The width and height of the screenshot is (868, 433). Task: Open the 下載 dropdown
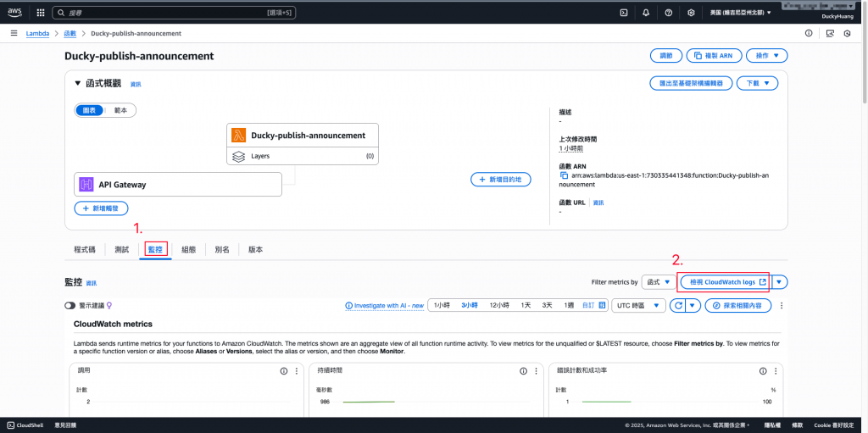point(757,83)
